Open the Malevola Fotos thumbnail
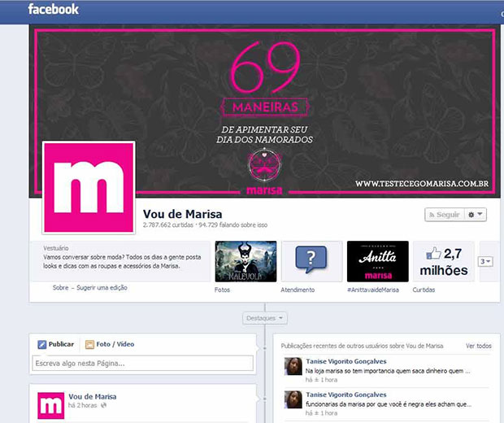Screen dimensions: 504x423 coord(245,261)
